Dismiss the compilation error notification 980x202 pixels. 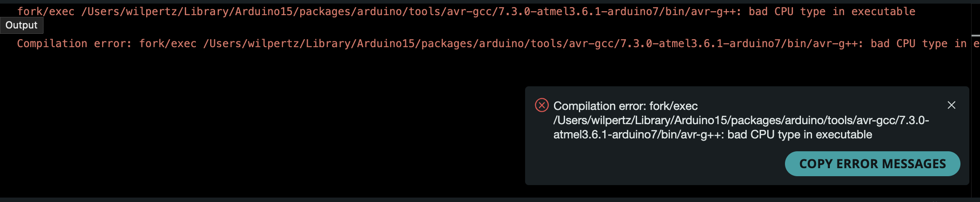(951, 105)
